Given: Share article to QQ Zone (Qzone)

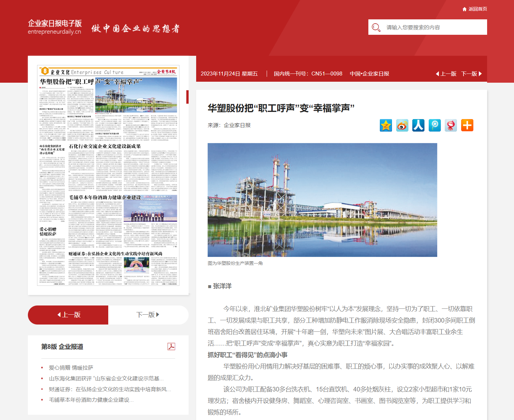Looking at the screenshot, I should tap(386, 125).
